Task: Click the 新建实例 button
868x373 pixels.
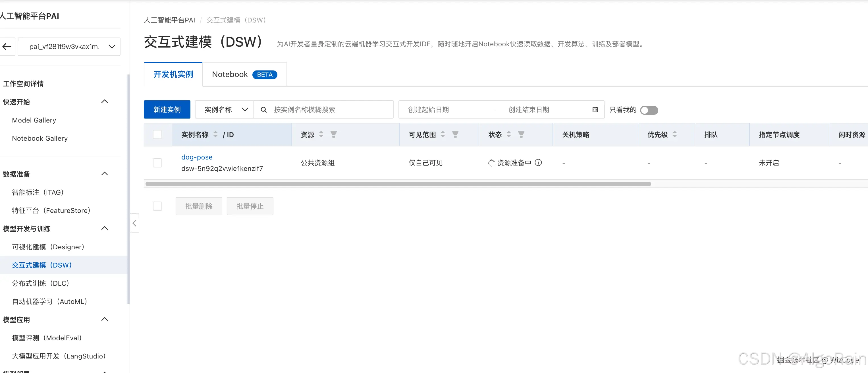Action: (x=167, y=109)
